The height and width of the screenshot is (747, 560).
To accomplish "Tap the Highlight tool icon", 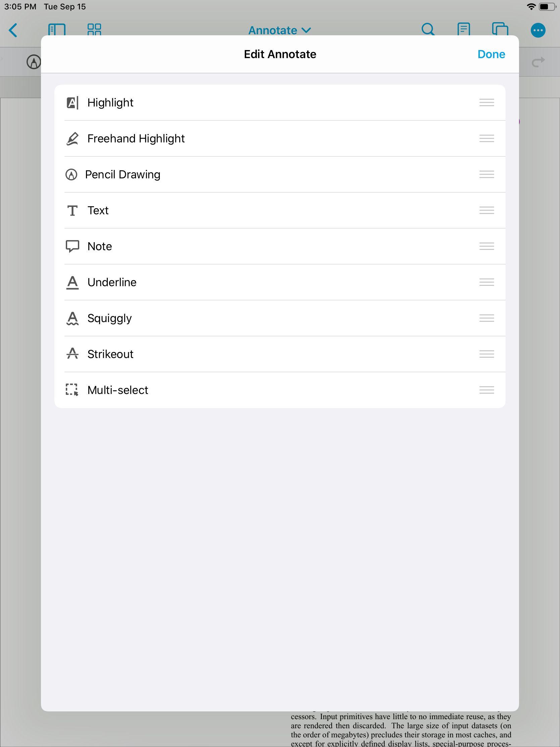I will [72, 103].
